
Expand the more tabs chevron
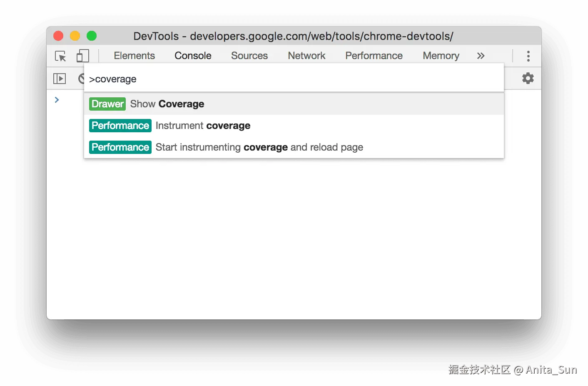(481, 56)
